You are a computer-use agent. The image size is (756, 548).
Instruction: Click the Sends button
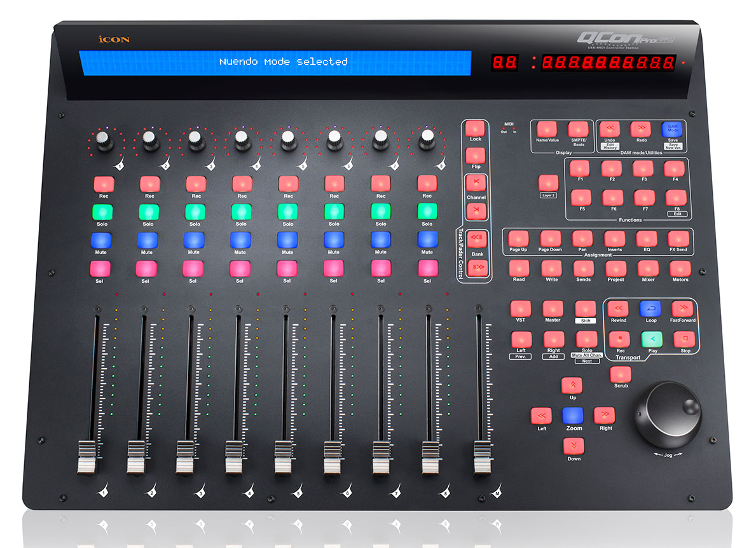pyautogui.click(x=584, y=268)
